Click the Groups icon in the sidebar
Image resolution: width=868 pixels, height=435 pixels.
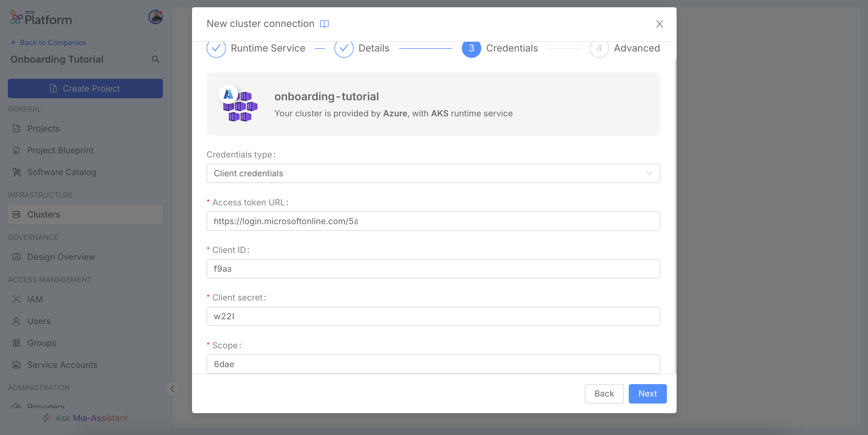[x=17, y=343]
